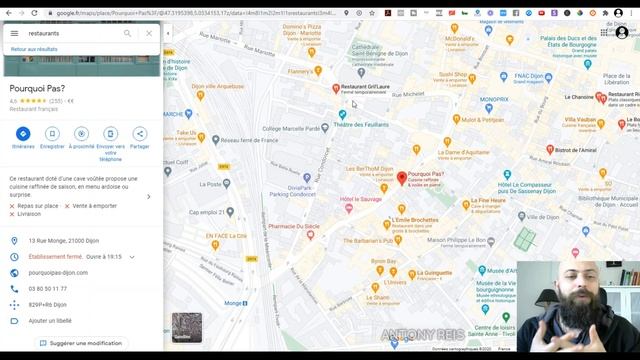Select Take Us pin
This screenshot has height=360, width=640.
(x=201, y=138)
